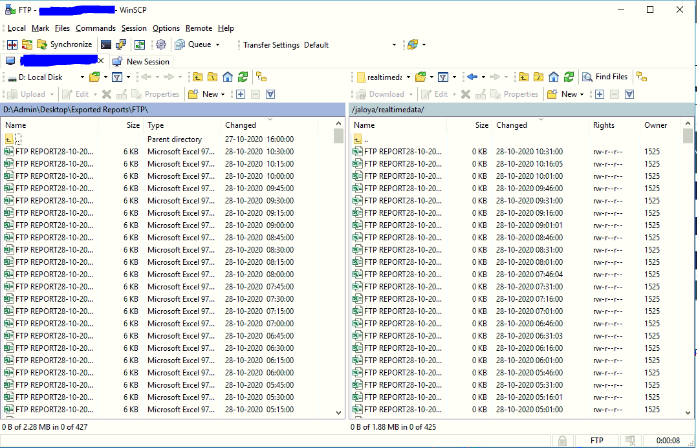Refresh the remote panel directory
The width and height of the screenshot is (697, 448).
point(569,77)
